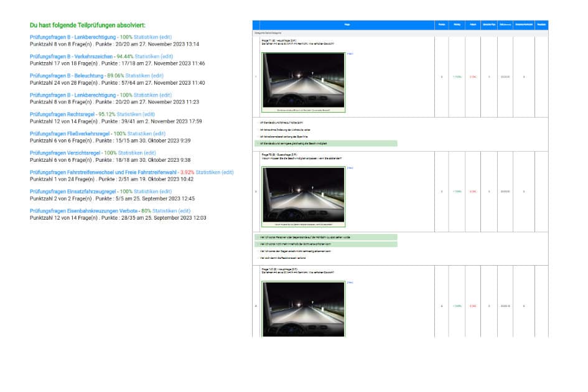This screenshot has width=588, height=392.
Task: Click the Frage column header in table
Action: click(x=347, y=25)
